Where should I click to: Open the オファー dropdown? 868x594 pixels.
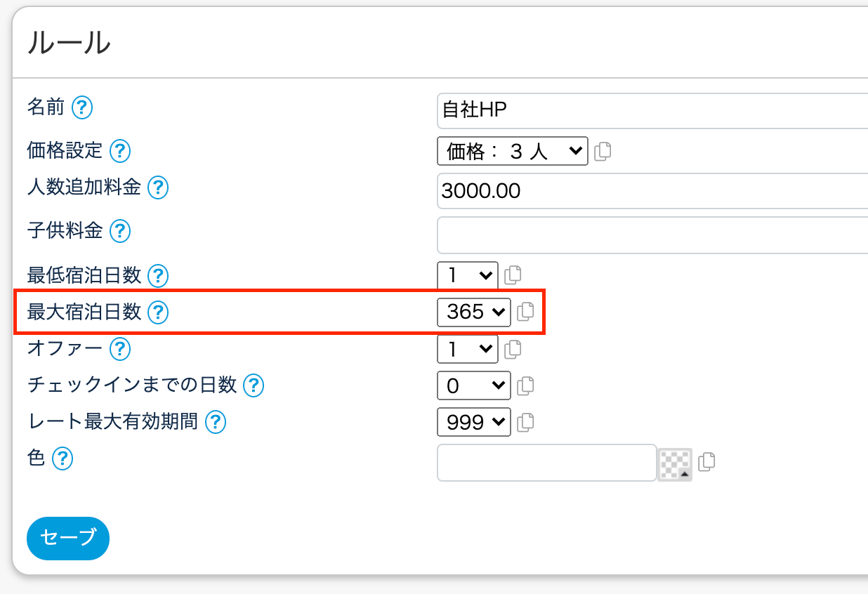[467, 348]
